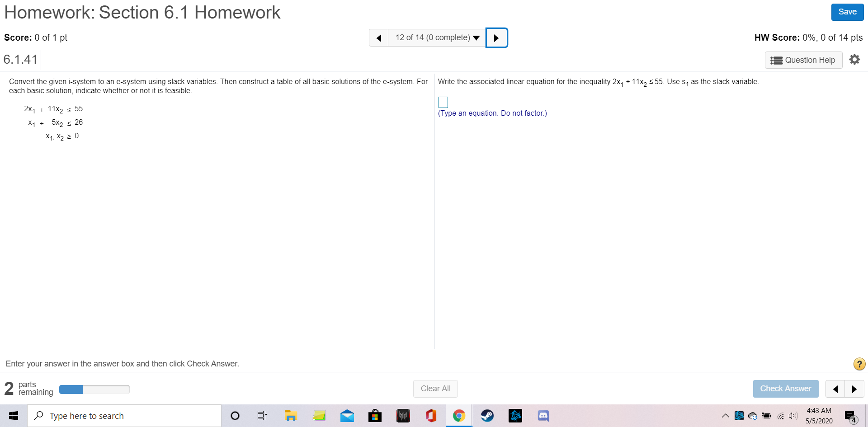This screenshot has height=427, width=868.
Task: Open the green sticky notes taskbar app
Action: coord(319,416)
